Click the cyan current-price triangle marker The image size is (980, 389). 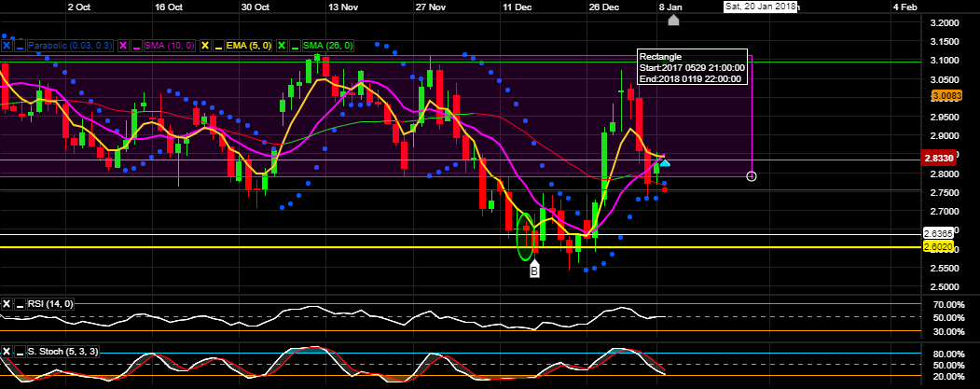[665, 163]
